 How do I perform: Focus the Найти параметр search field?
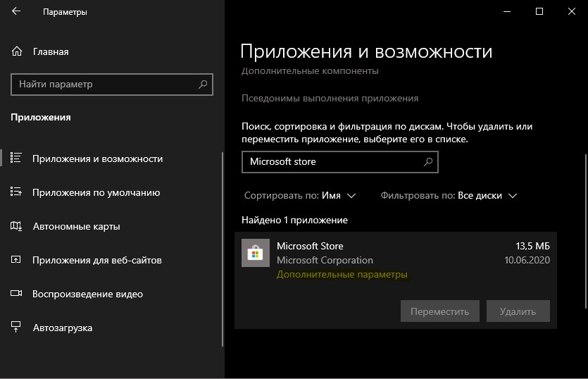112,85
